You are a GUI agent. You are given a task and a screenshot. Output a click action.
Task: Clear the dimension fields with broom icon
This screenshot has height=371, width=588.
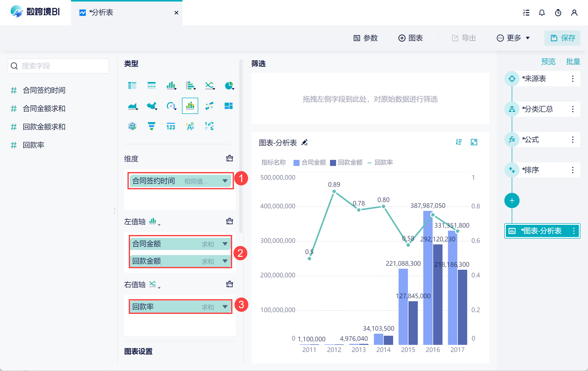230,158
